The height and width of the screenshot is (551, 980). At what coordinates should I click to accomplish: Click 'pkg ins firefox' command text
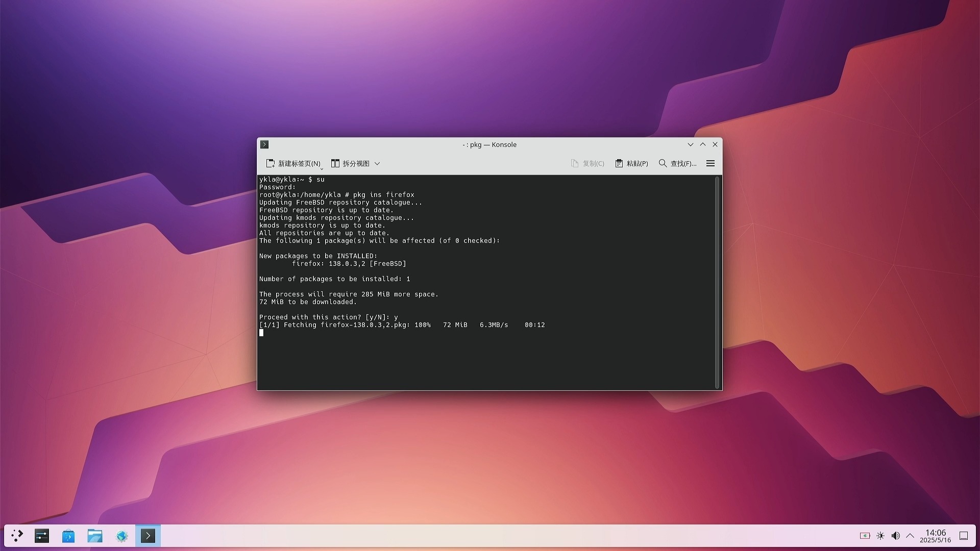[x=383, y=194]
